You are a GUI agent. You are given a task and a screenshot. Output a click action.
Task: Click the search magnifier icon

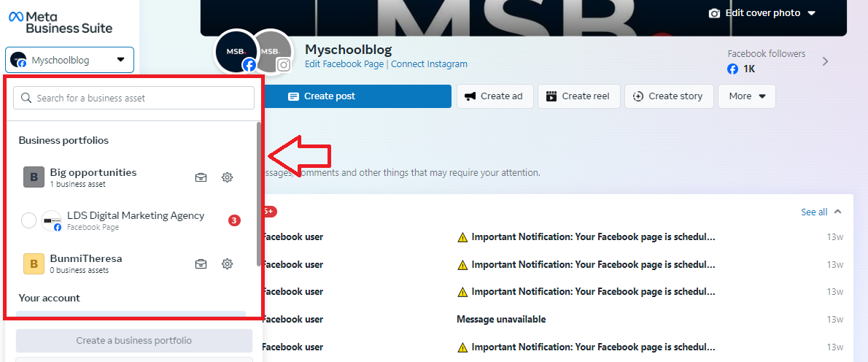point(26,98)
